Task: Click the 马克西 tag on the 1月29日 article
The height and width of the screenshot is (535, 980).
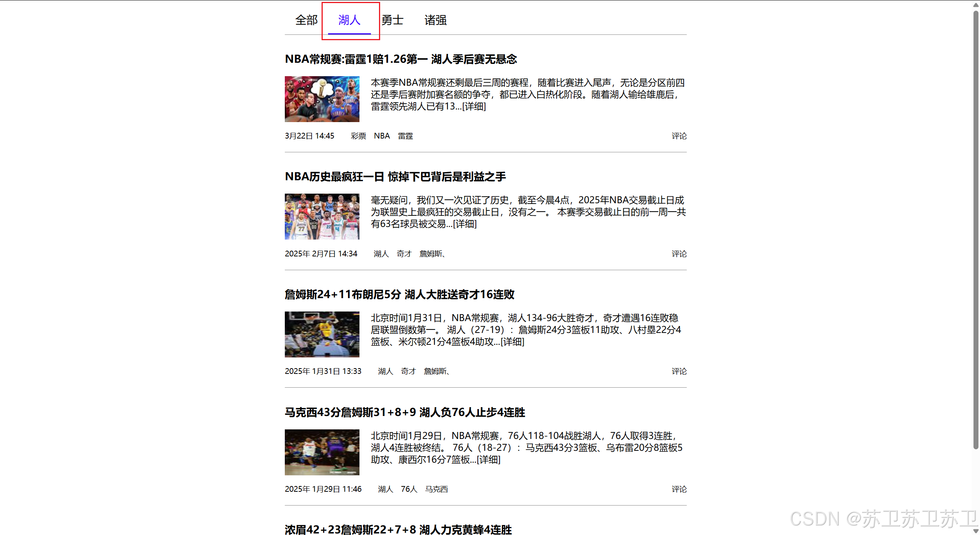Action: [x=436, y=489]
